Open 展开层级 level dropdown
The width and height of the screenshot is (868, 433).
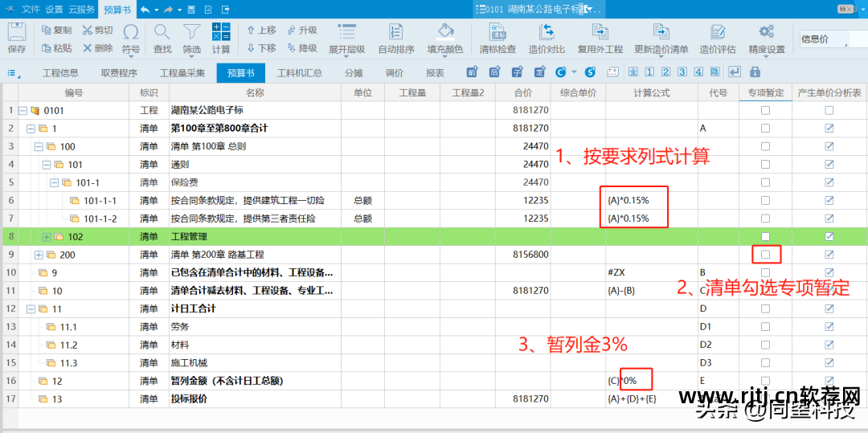point(347,39)
